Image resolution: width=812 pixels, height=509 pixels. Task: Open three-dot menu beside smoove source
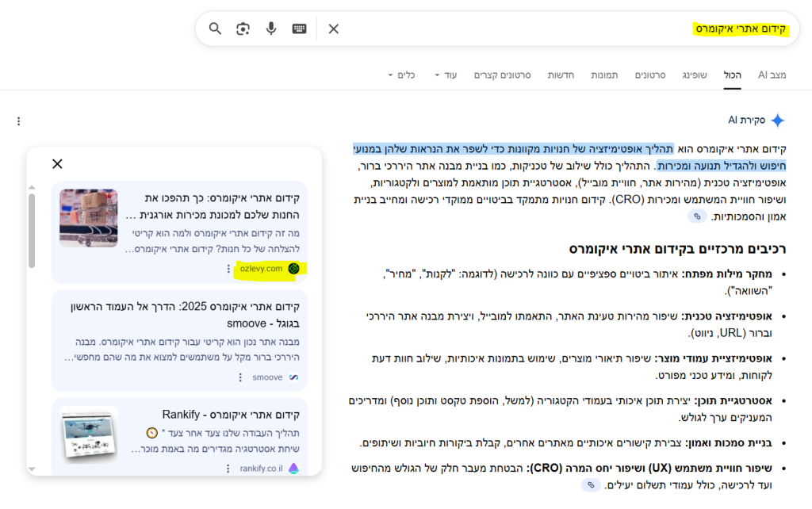point(240,377)
